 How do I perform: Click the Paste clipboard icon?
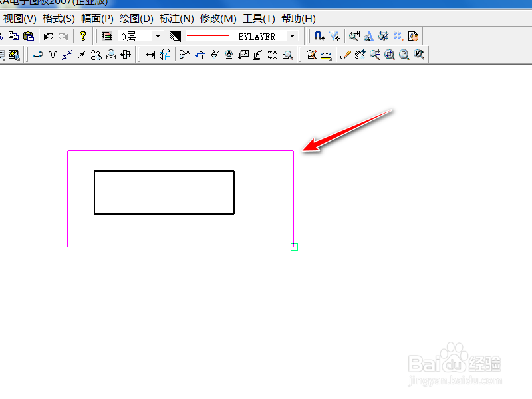point(29,36)
